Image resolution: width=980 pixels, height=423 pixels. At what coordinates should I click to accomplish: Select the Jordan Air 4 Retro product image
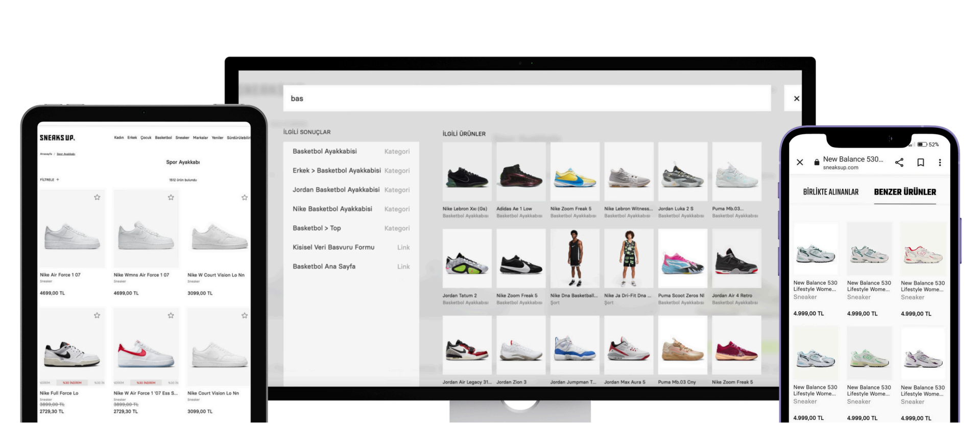tap(736, 259)
